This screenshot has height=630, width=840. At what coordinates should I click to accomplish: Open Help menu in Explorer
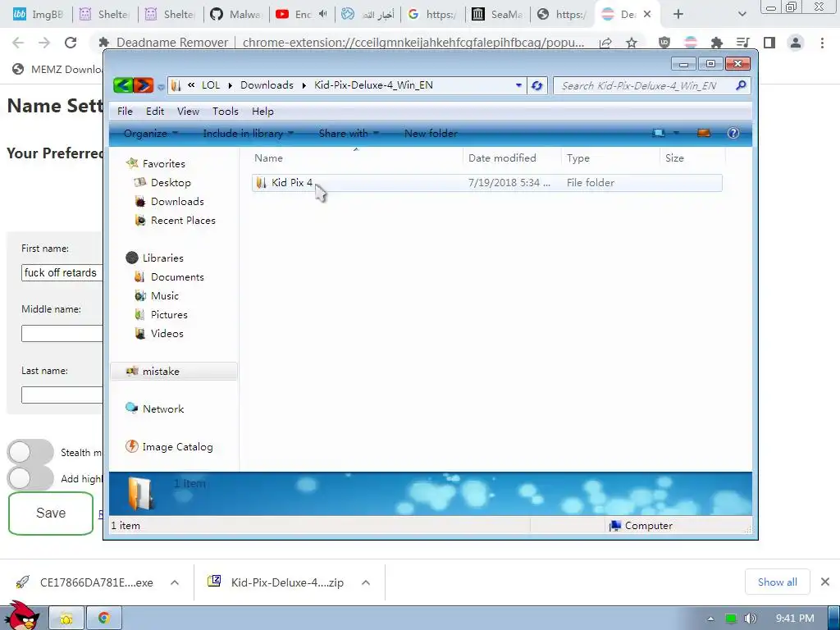point(262,112)
